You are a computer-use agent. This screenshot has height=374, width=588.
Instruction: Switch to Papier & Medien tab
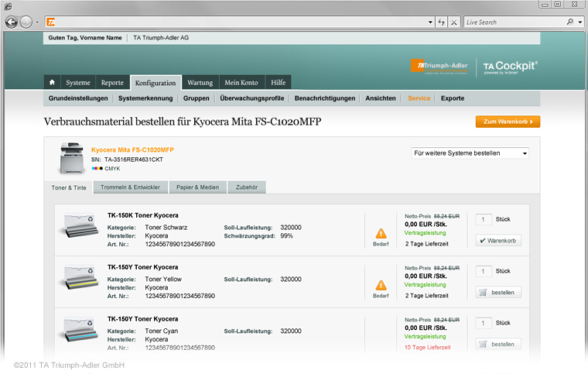point(197,187)
